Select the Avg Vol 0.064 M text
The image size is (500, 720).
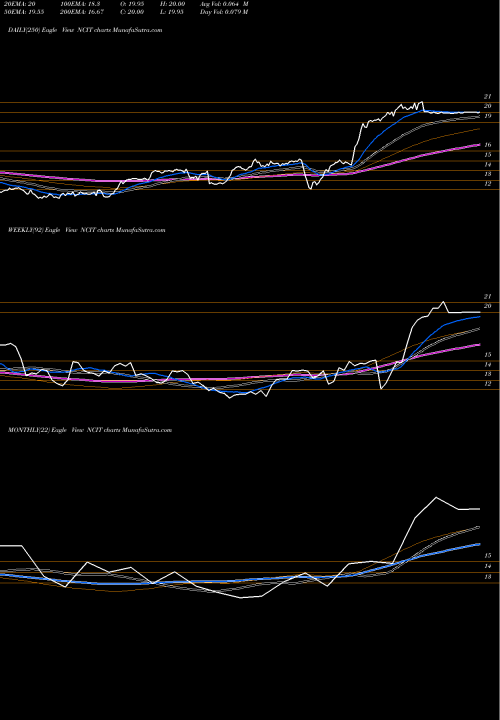coord(224,4)
